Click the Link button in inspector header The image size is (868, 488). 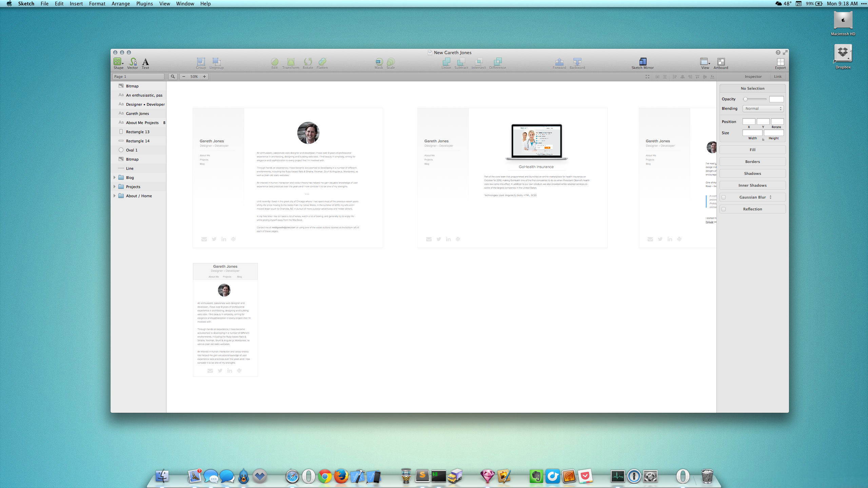coord(777,77)
